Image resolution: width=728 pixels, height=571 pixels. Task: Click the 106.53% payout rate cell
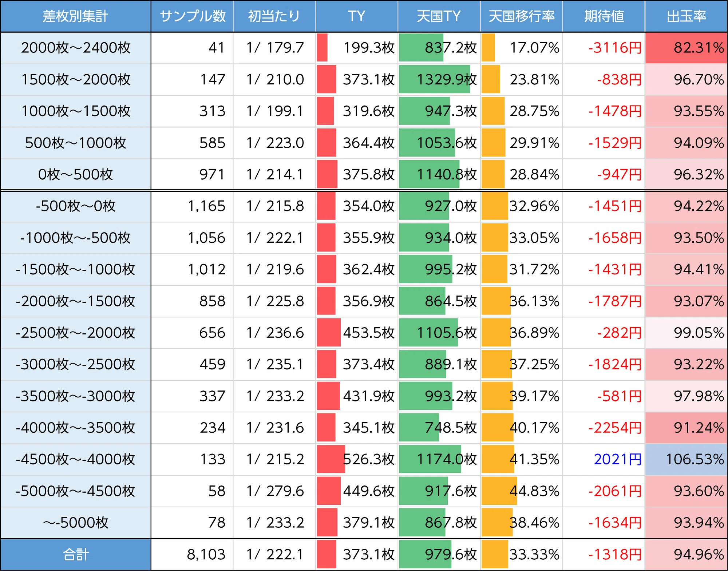[x=686, y=459]
